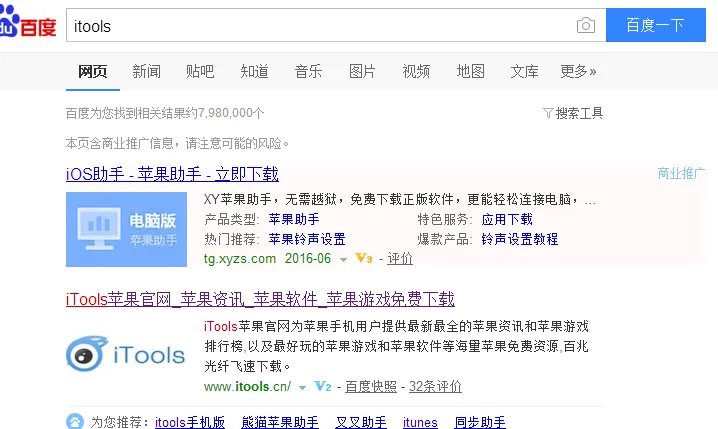
Task: Open 评价 link for tg.xyzs.com
Action: point(400,259)
